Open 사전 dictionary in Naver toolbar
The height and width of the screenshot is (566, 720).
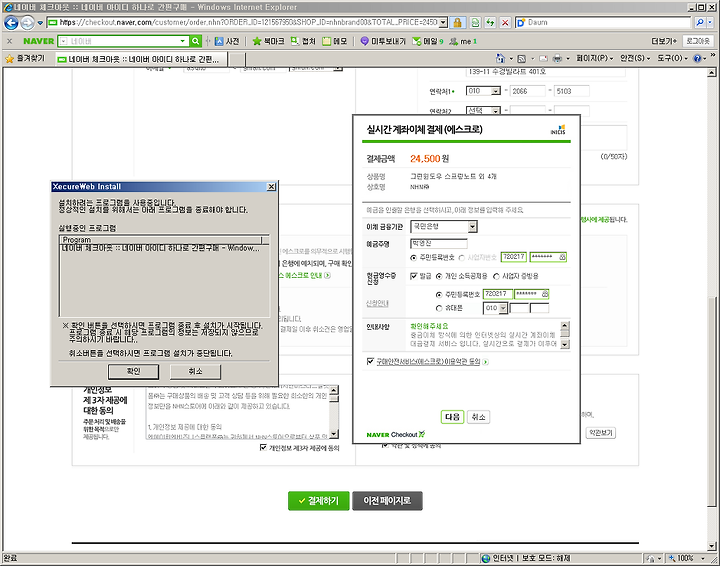(227, 41)
